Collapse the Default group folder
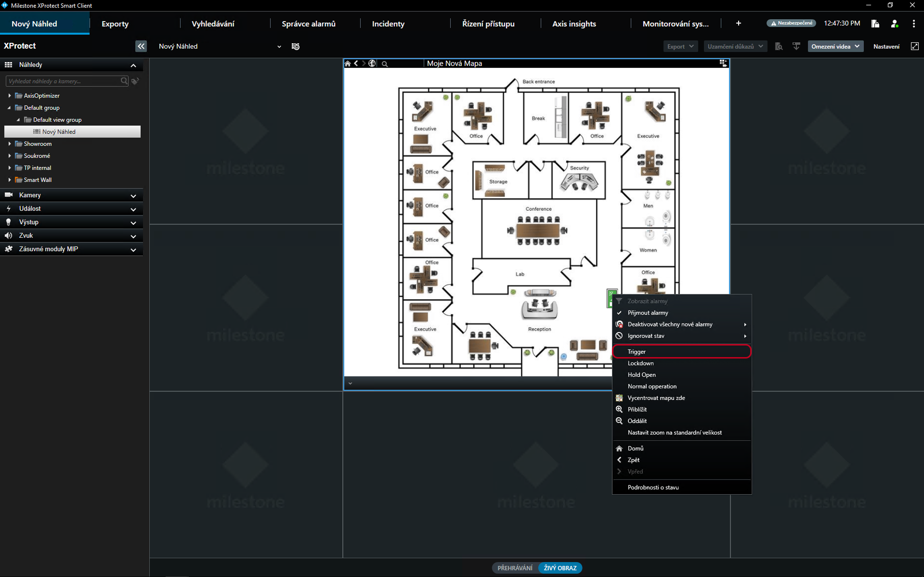The height and width of the screenshot is (577, 924). coord(10,108)
